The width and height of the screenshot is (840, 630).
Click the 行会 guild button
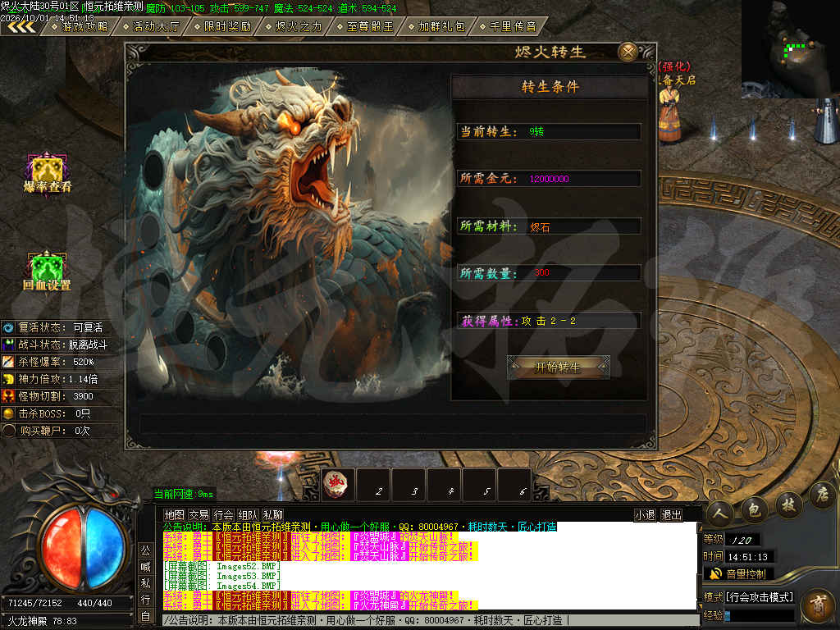click(x=223, y=515)
